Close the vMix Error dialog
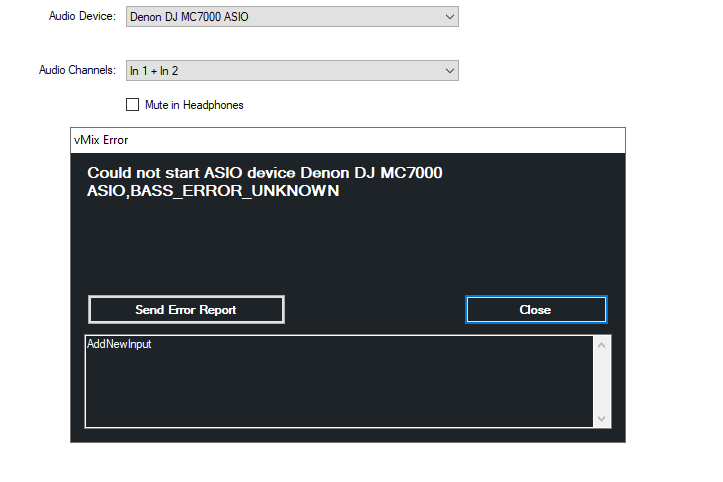The width and height of the screenshot is (723, 482). click(536, 309)
